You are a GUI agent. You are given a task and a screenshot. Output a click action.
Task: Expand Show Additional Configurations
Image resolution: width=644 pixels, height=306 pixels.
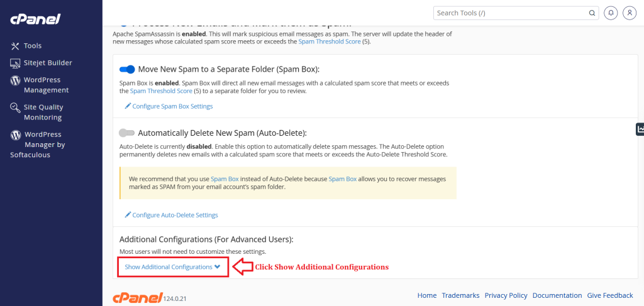[172, 266]
